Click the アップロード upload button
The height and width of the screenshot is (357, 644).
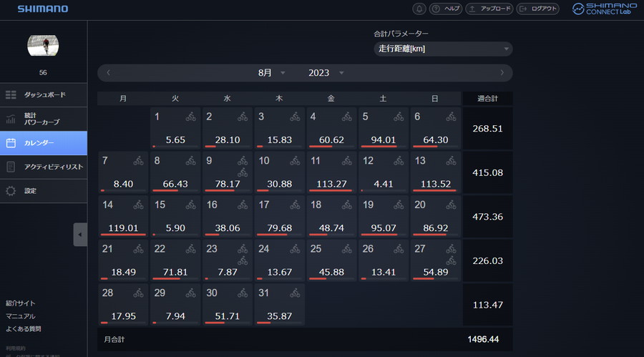pyautogui.click(x=489, y=9)
